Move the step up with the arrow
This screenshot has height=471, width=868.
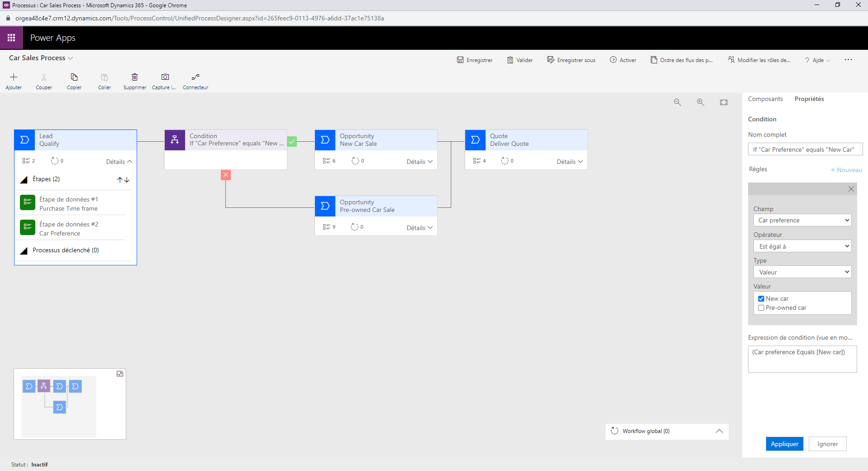120,180
